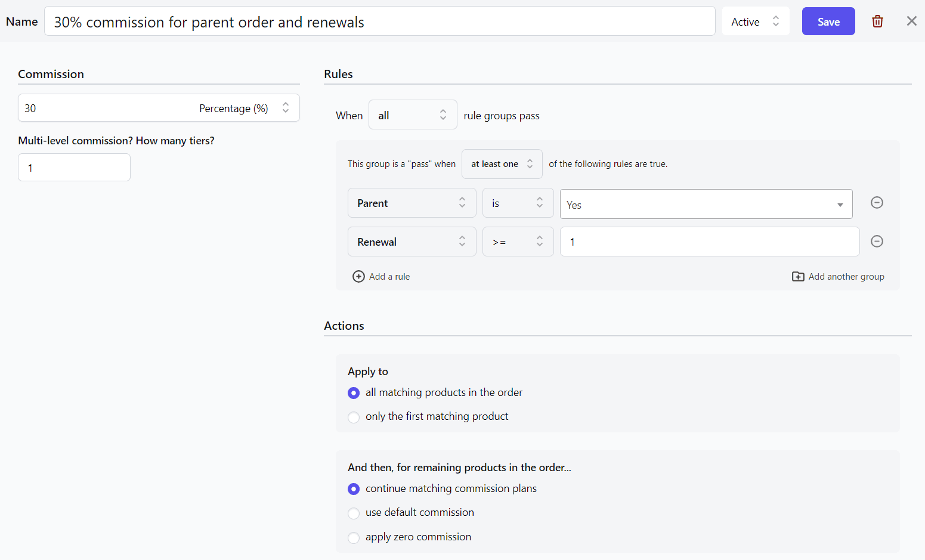Open the Parent rule field dropdown
925x560 pixels.
412,203
